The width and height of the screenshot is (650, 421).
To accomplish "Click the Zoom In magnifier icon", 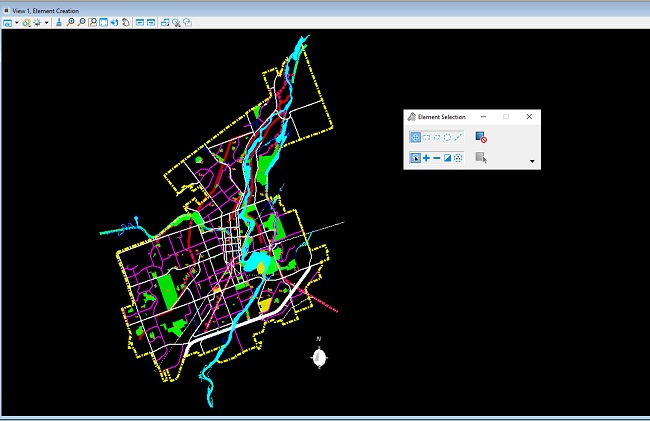I will coord(70,22).
